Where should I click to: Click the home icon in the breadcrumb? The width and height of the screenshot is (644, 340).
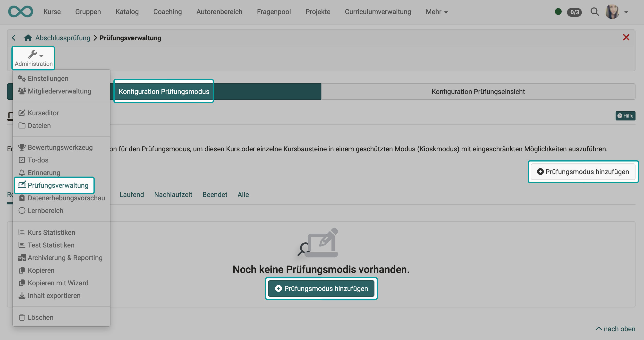[28, 37]
